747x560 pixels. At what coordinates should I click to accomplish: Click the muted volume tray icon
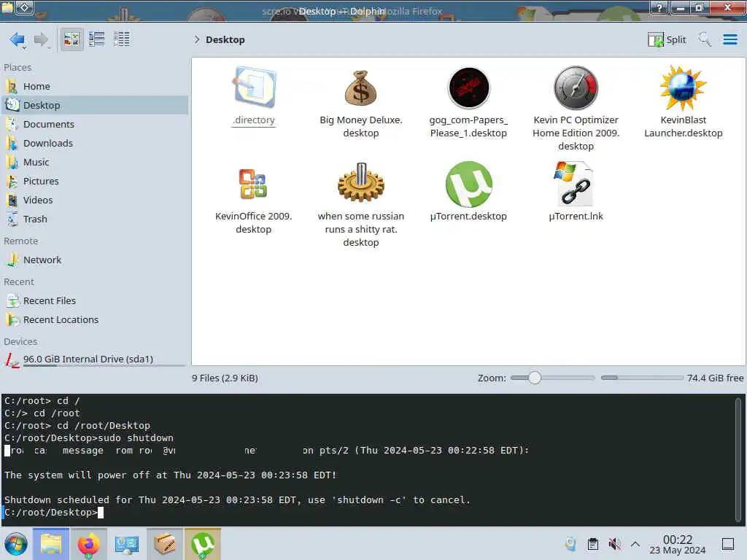(x=614, y=544)
